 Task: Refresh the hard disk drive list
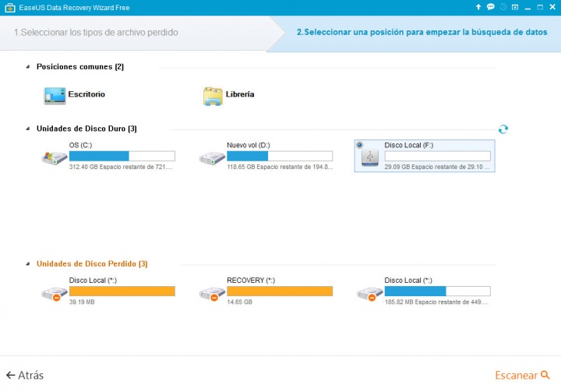503,129
